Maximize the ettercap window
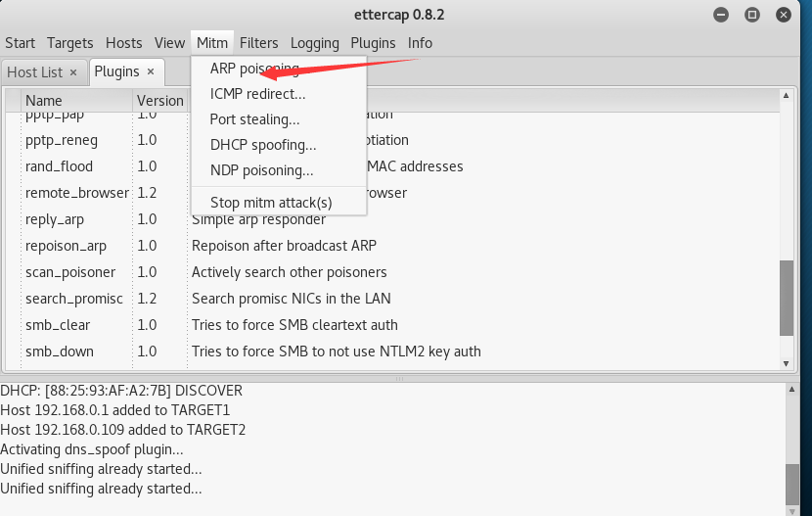This screenshot has height=516, width=812. click(752, 15)
